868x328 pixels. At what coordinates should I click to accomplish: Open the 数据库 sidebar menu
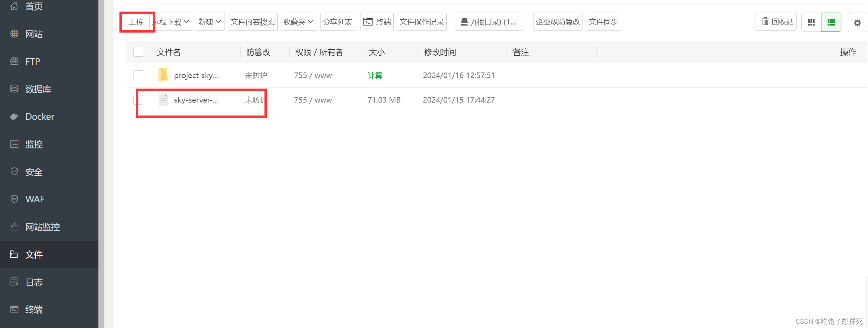point(38,89)
